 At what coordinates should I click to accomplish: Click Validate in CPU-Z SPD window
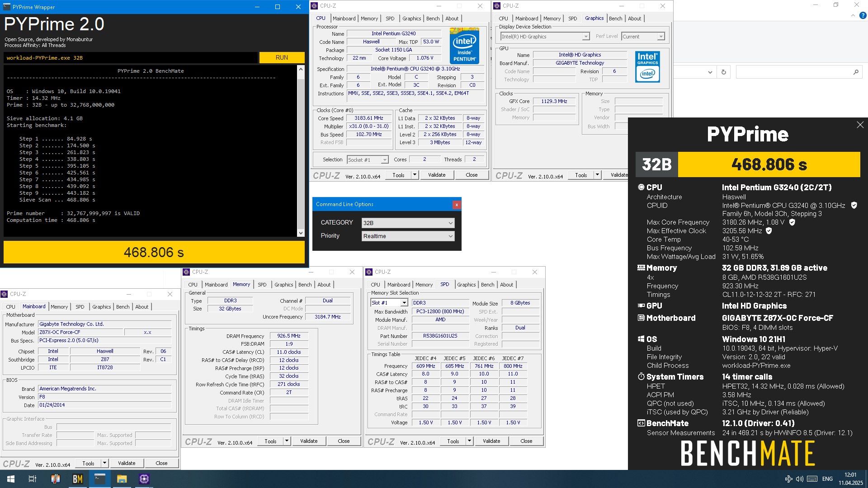click(x=491, y=441)
